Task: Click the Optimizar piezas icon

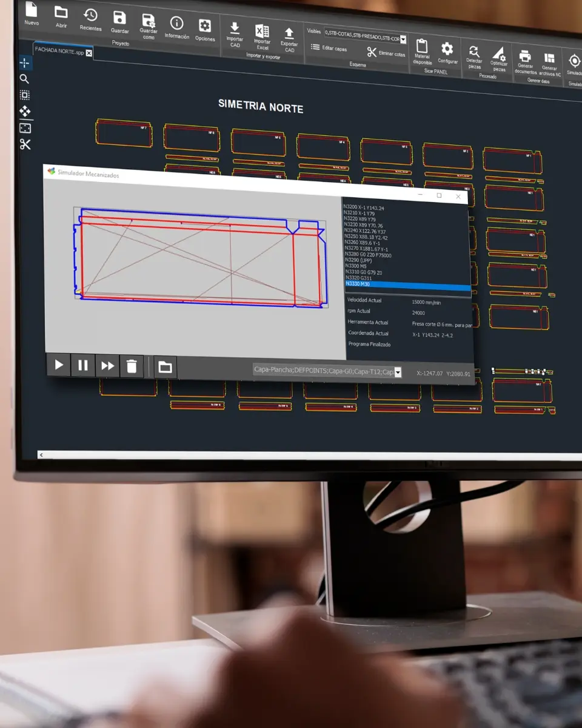Action: click(499, 54)
